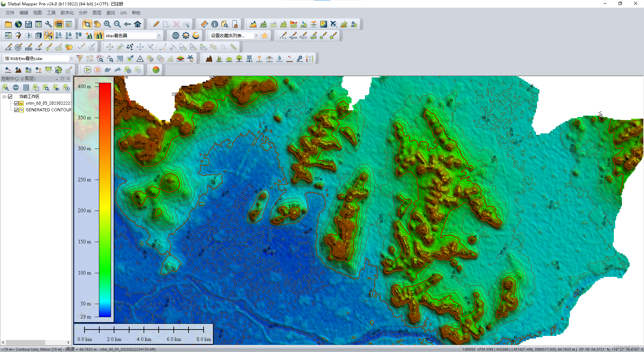Image resolution: width=644 pixels, height=352 pixels.
Task: Return to full view with the home icon
Action: coord(138,24)
